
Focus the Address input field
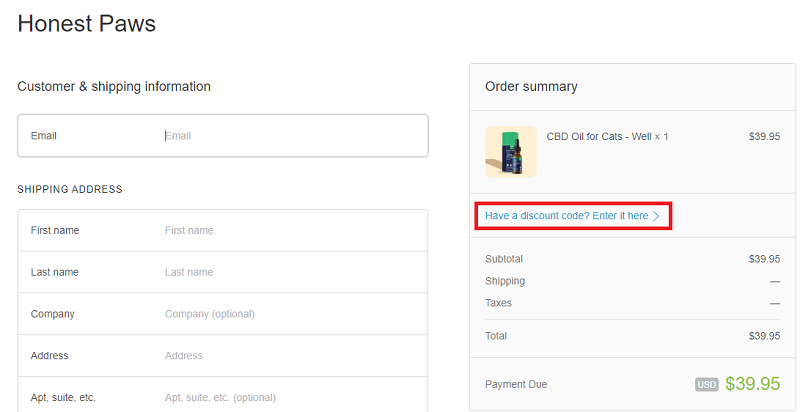point(290,356)
